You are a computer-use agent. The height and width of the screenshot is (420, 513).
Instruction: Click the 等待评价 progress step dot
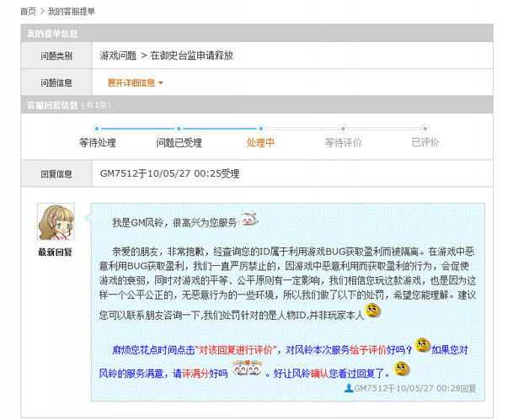[x=343, y=129]
